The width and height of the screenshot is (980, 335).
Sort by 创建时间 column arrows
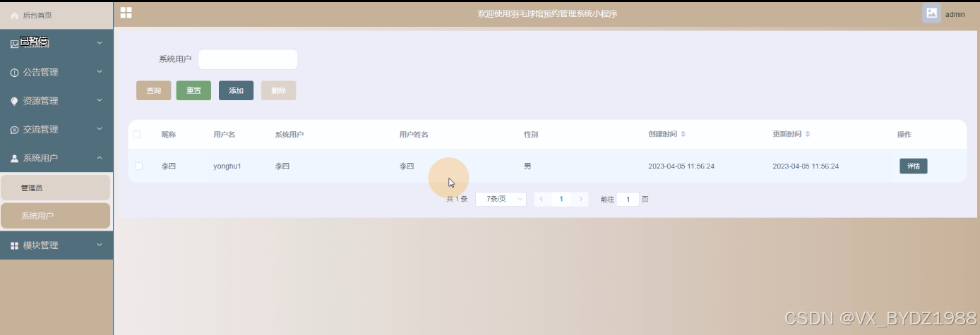[683, 134]
